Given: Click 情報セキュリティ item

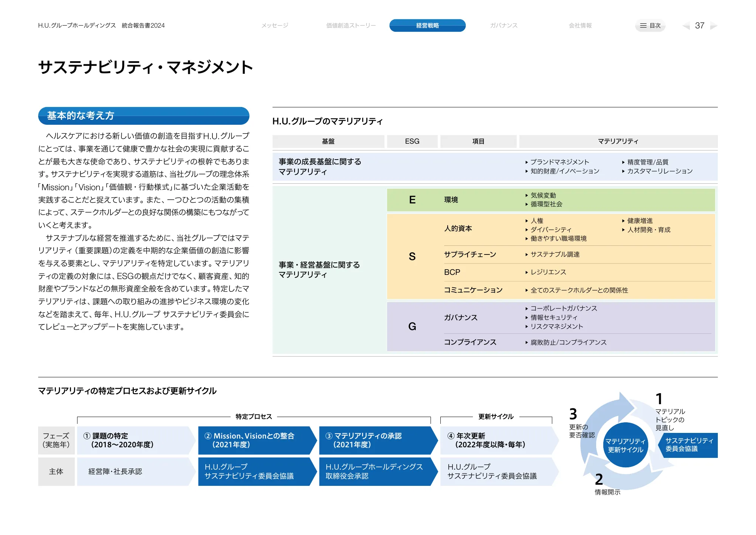Looking at the screenshot, I should tap(552, 317).
